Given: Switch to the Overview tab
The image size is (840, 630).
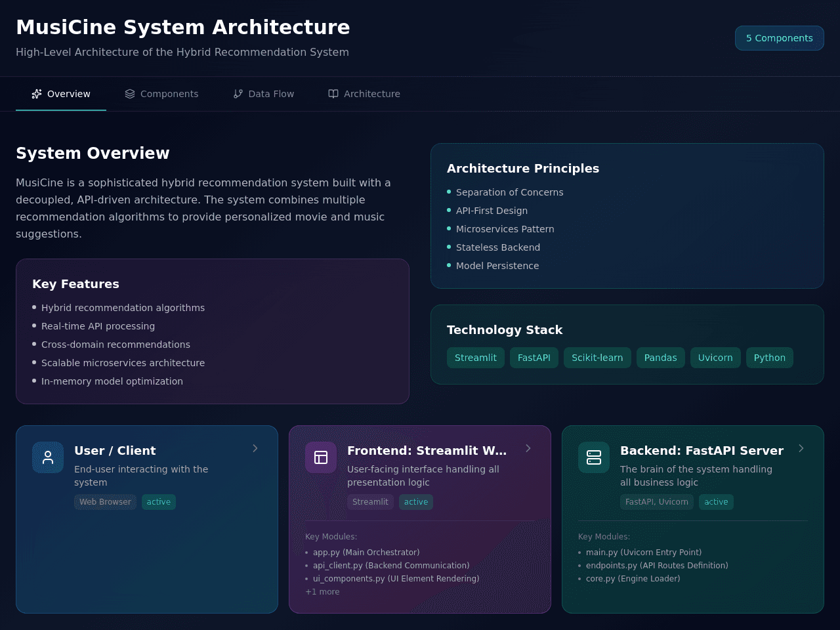Looking at the screenshot, I should coord(61,94).
